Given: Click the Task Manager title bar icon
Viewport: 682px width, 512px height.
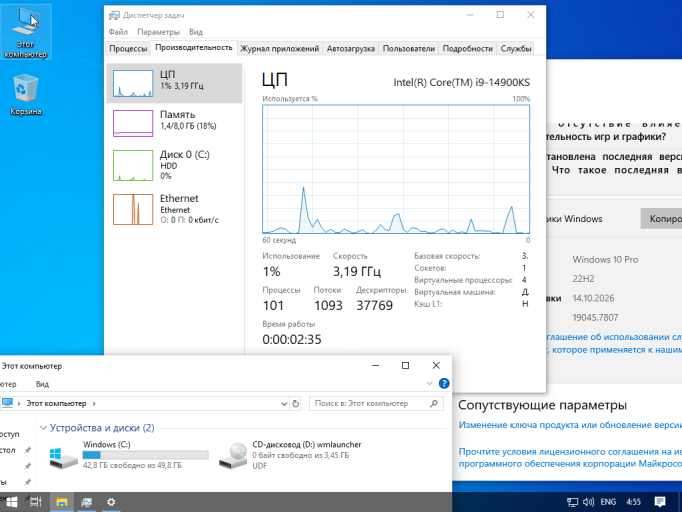Looking at the screenshot, I should pyautogui.click(x=114, y=15).
